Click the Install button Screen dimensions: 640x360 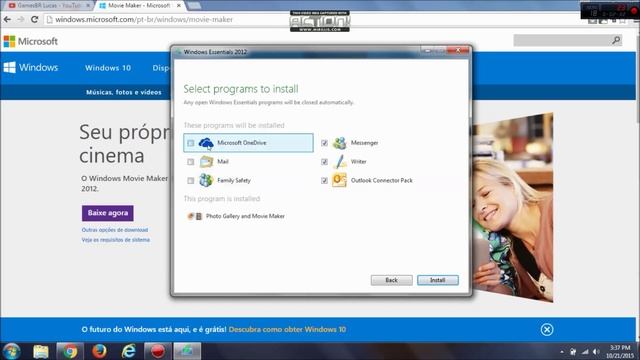pos(438,280)
